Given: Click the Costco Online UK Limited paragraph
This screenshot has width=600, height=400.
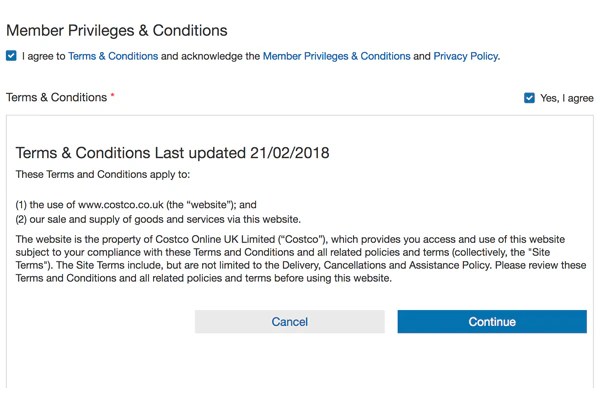Looking at the screenshot, I should coord(290,258).
